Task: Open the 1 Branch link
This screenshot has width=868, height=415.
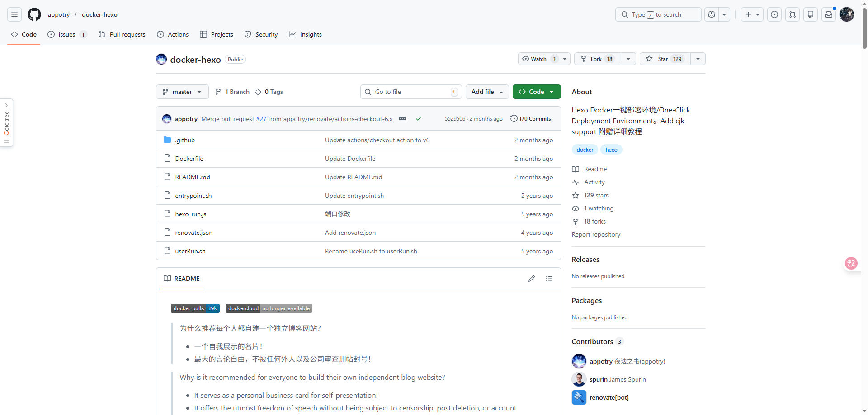Action: pyautogui.click(x=232, y=92)
